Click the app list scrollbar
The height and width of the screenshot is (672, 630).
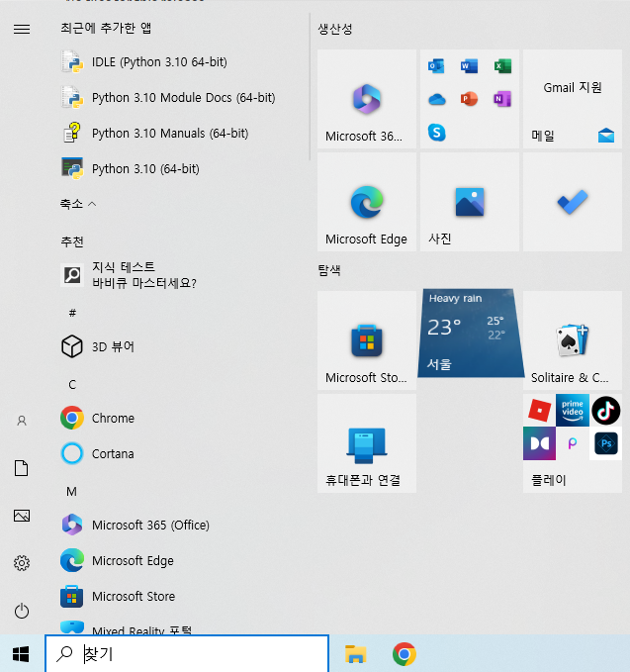310,86
